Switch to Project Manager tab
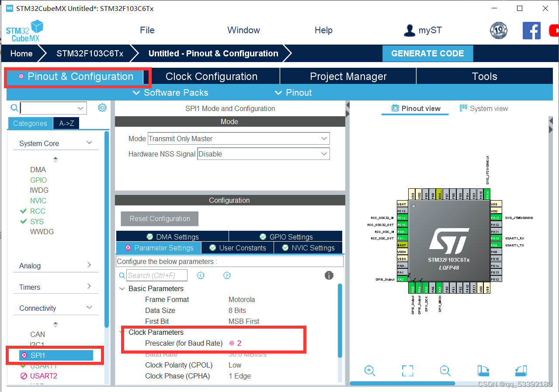Screen dimensions: 559x392 348,76
